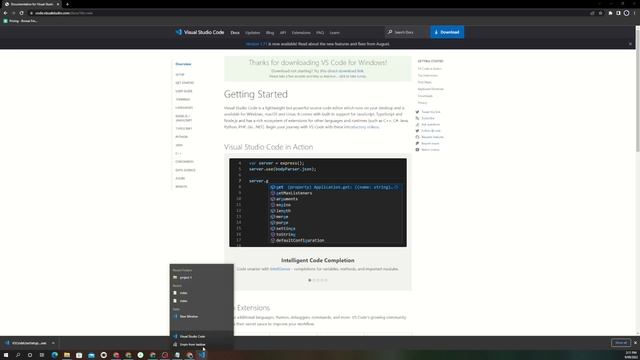640x360 pixels.
Task: Open the Docs menu item
Action: [x=235, y=33]
